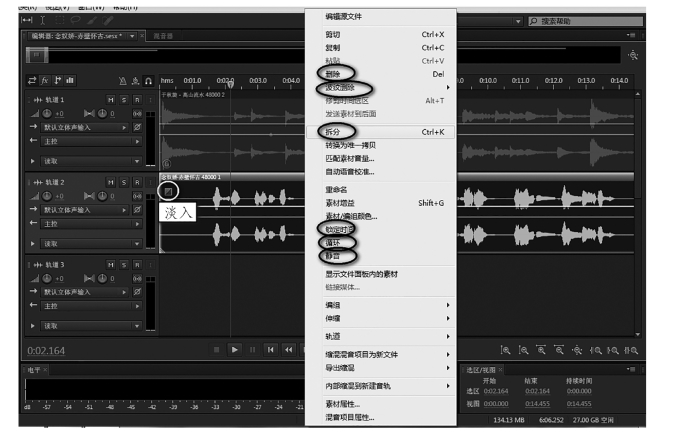Select the Marquee Selection tool
This screenshot has width=684, height=435.
point(59,20)
